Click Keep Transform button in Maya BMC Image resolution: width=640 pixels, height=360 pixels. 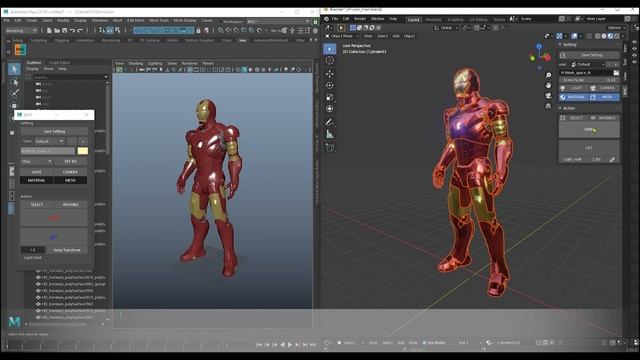(x=67, y=250)
